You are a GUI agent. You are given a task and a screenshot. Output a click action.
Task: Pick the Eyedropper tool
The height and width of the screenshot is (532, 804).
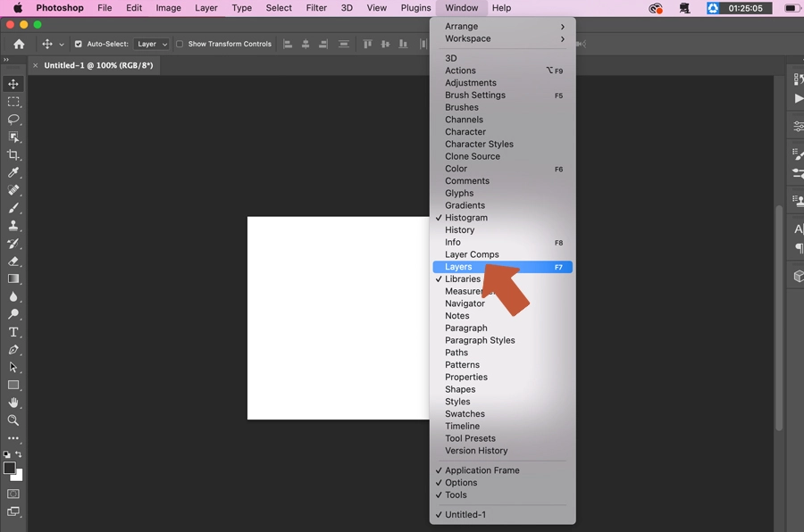click(13, 172)
